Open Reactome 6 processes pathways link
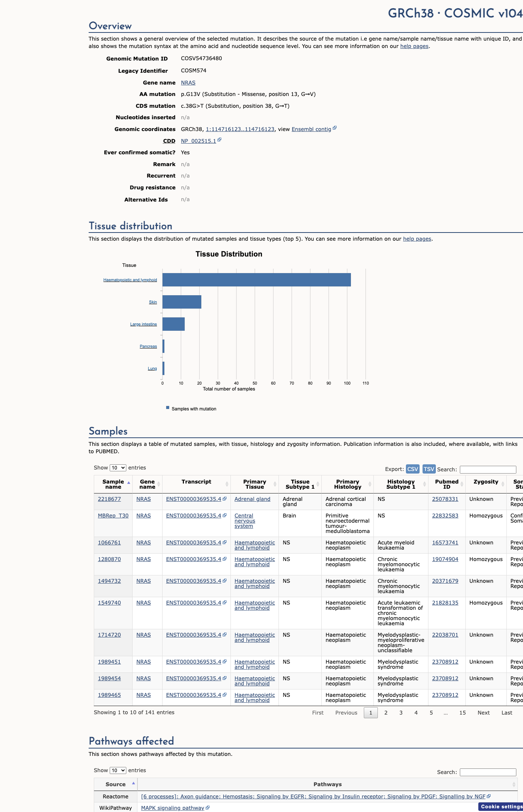Viewport: 523px width, 812px height. click(x=313, y=796)
